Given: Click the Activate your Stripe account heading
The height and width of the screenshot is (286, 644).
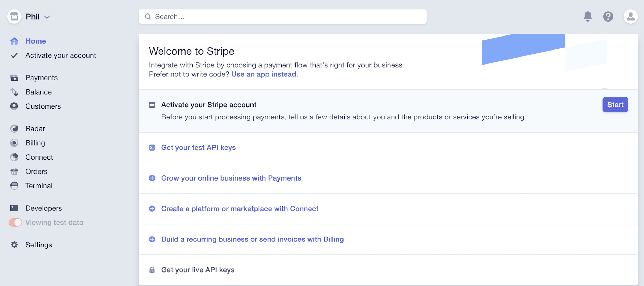Looking at the screenshot, I should tap(209, 105).
